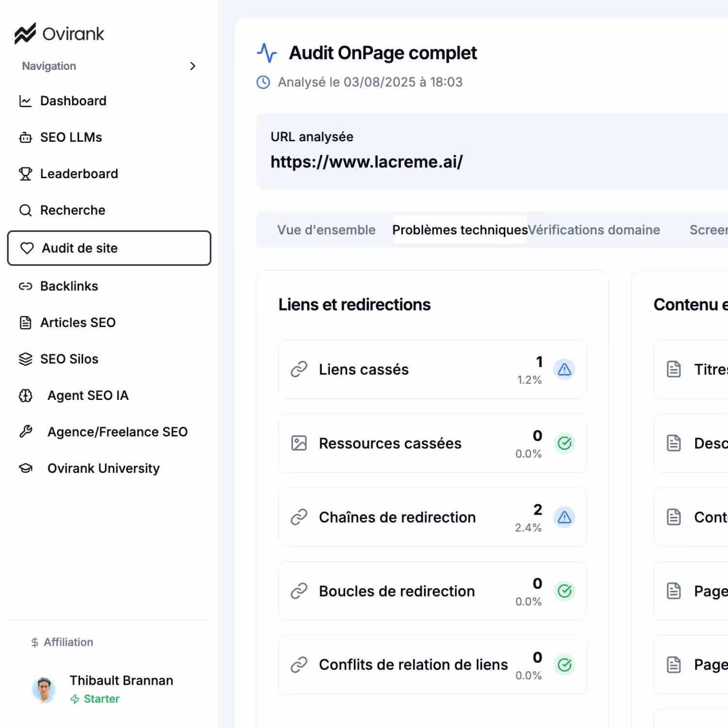The height and width of the screenshot is (728, 728).
Task: Open the Liens cassés row
Action: tap(432, 369)
